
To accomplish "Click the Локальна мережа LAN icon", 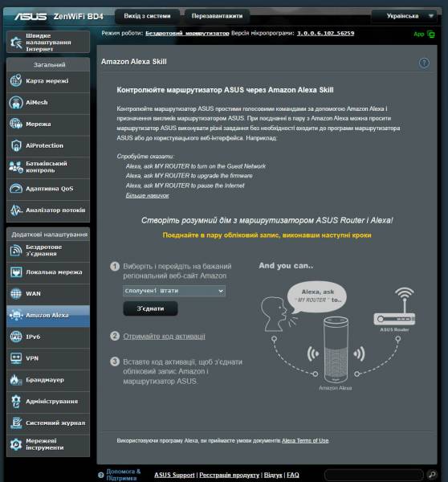I will pyautogui.click(x=16, y=272).
